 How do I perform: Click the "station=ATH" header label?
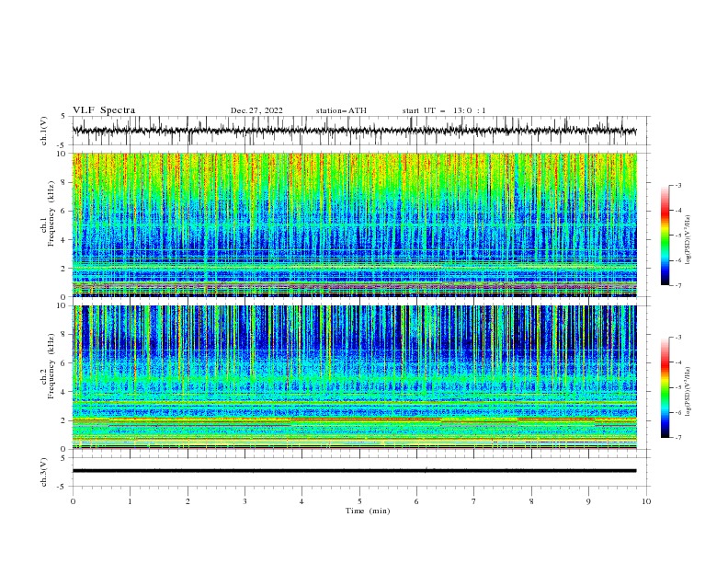[341, 110]
